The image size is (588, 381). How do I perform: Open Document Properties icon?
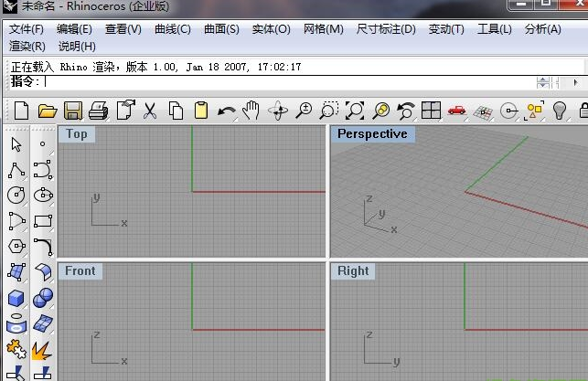(x=125, y=111)
